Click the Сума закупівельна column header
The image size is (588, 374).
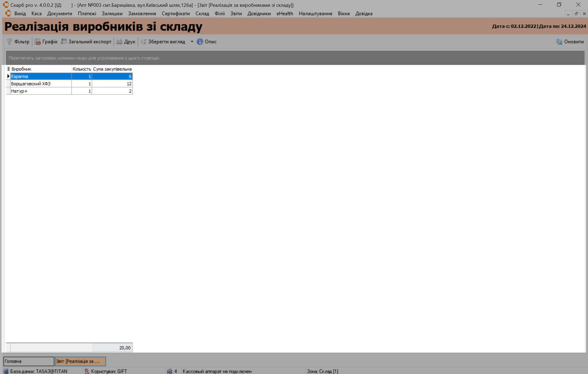(112, 69)
